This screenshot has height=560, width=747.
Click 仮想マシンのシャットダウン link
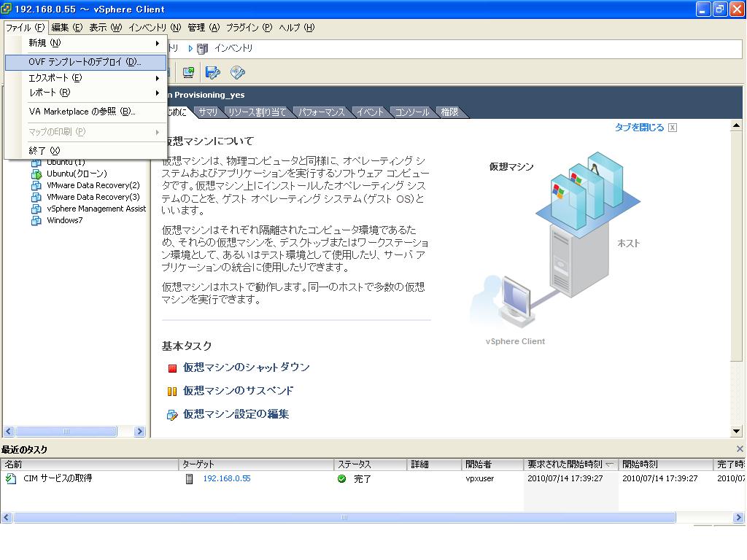point(247,367)
